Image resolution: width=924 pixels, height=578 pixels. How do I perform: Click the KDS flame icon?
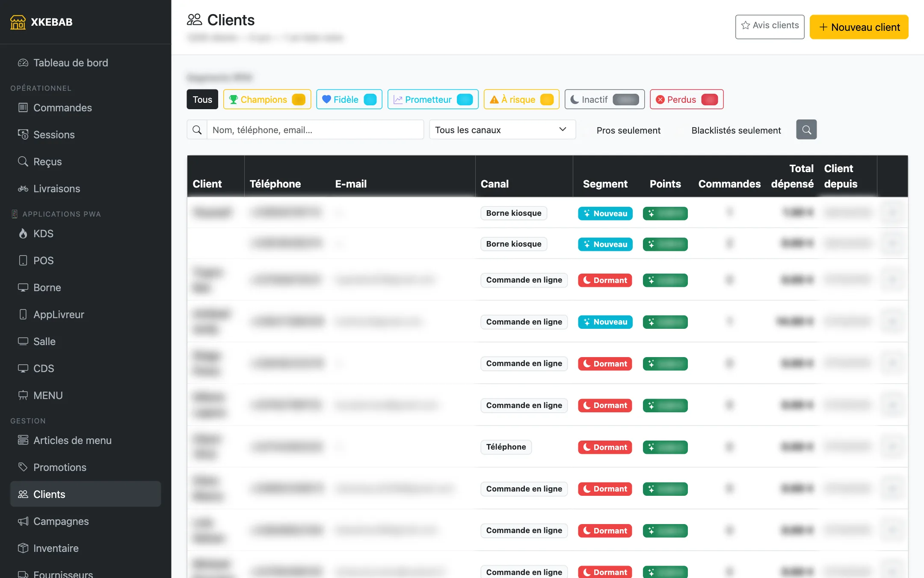click(x=23, y=233)
